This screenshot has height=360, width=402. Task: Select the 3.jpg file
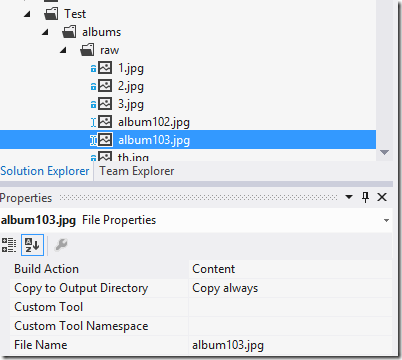click(x=131, y=104)
